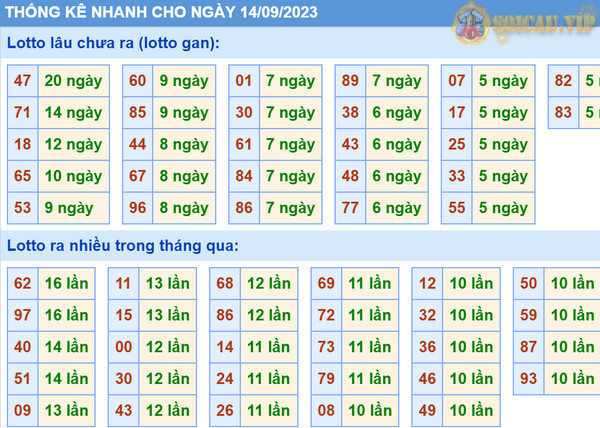Viewport: 600px width, 428px height.
Task: Click number 79 in frequent lotto table
Action: point(326,379)
